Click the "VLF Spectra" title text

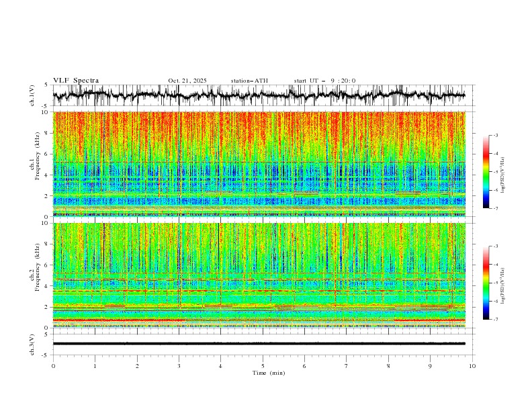tap(76, 81)
